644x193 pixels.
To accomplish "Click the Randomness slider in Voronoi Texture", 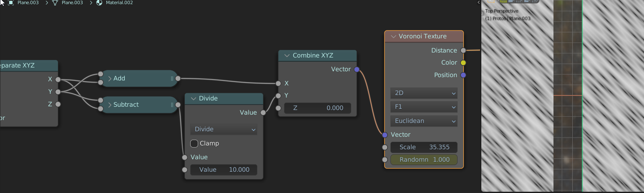I will [424, 160].
